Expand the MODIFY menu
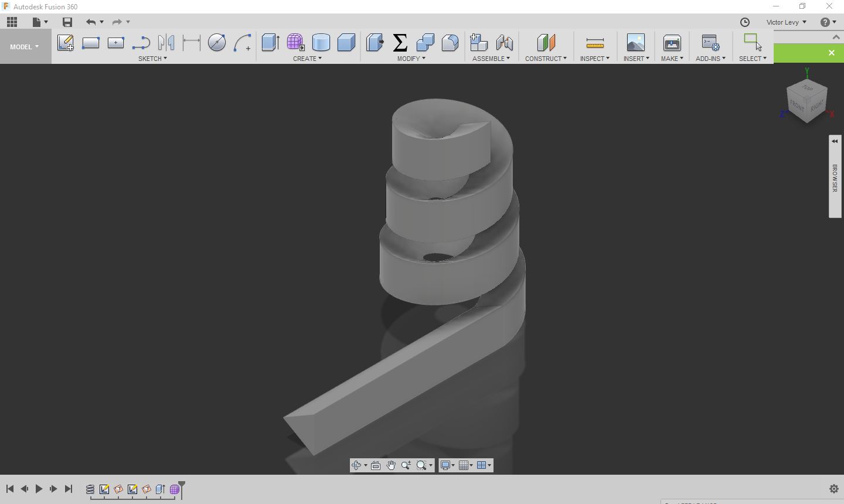 pos(411,59)
